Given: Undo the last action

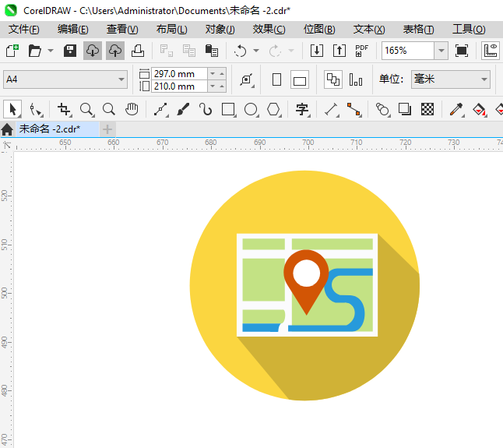Looking at the screenshot, I should click(x=241, y=51).
